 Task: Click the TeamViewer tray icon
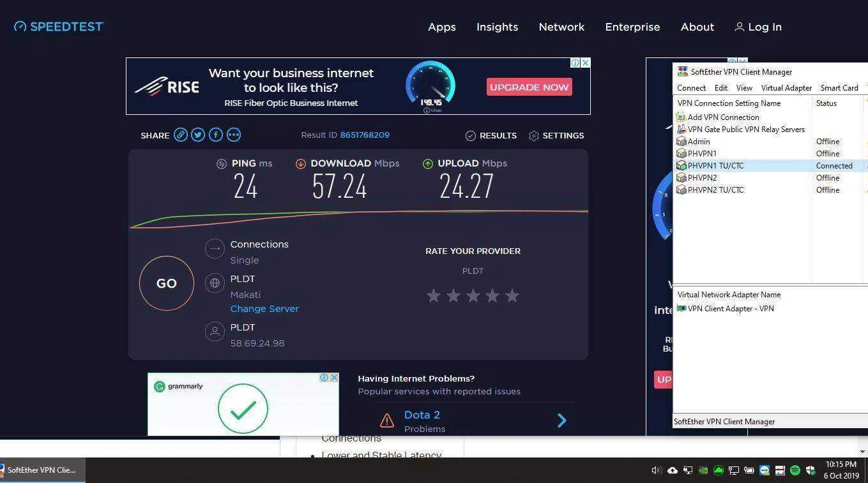765,470
